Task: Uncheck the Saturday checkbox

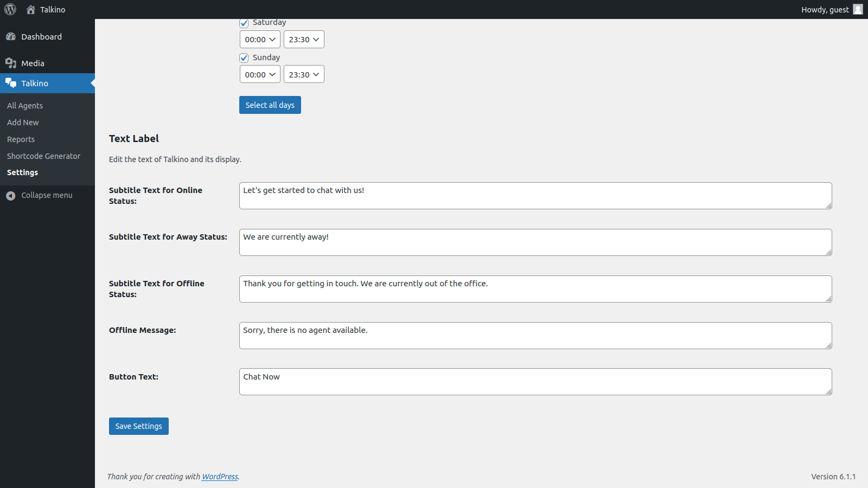Action: 244,23
